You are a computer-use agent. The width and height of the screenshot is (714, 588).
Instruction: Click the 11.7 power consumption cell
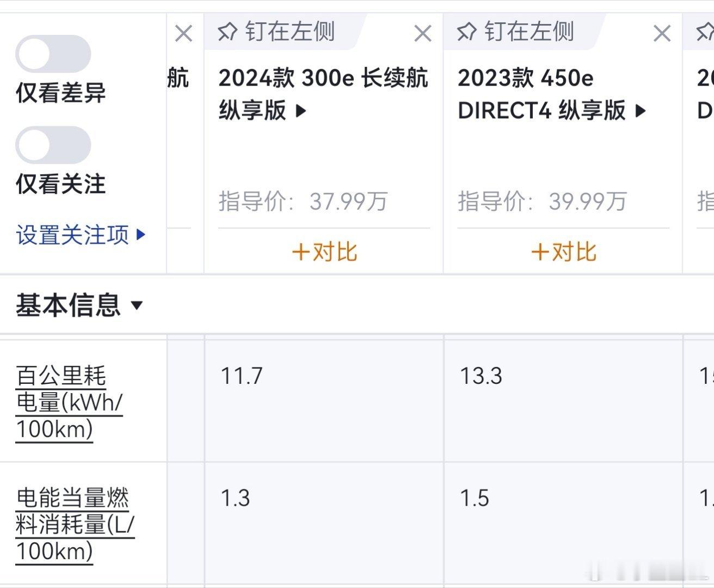pos(242,376)
